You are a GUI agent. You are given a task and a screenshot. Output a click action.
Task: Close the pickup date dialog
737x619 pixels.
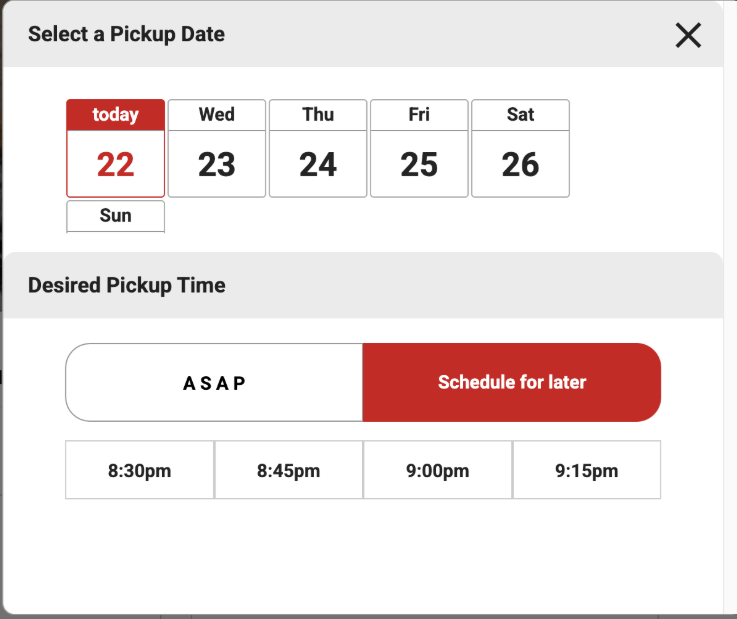(x=688, y=35)
